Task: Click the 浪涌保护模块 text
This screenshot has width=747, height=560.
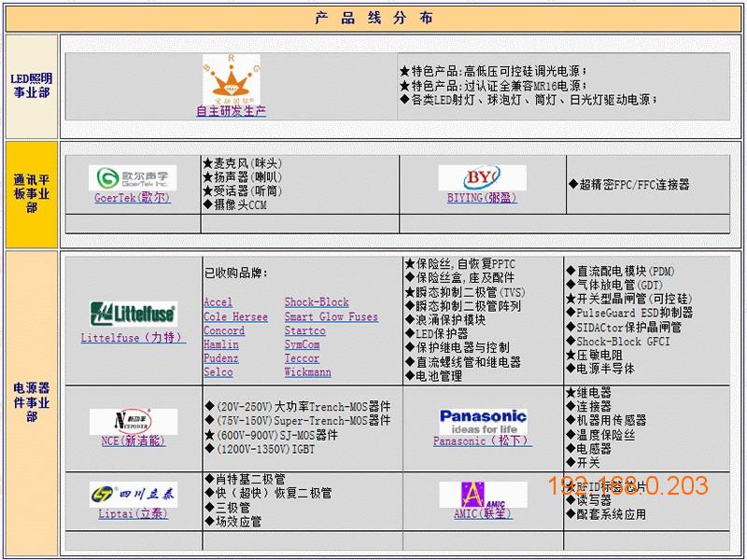Action: (x=445, y=320)
